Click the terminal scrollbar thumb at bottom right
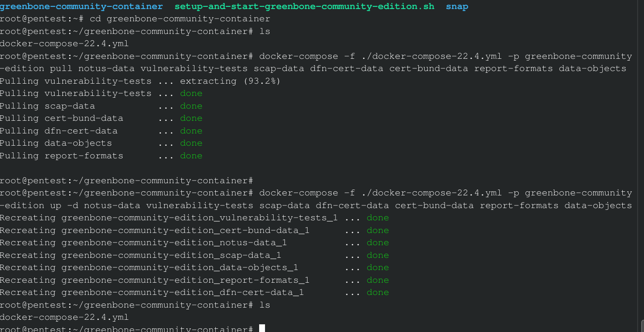644x332 pixels. point(642,327)
